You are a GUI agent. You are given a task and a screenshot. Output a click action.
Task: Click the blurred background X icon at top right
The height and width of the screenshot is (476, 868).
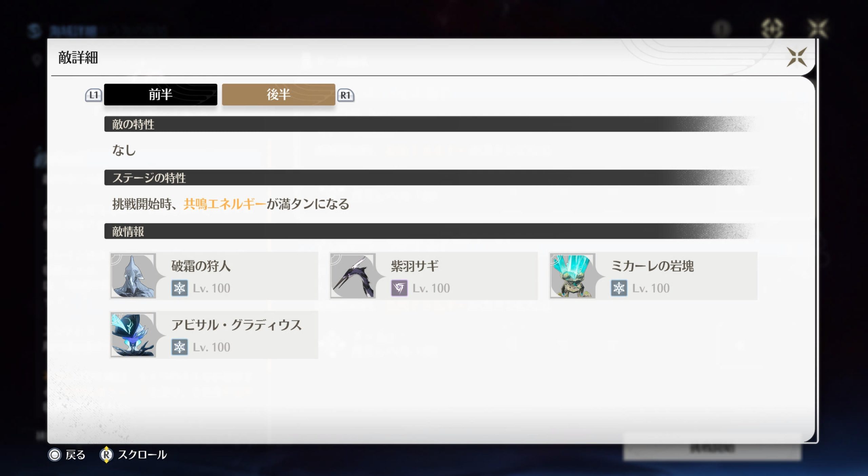818,28
